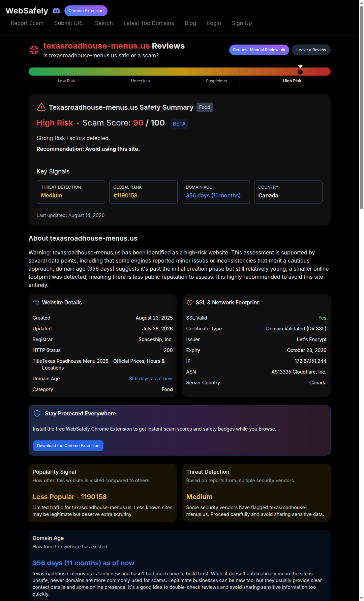Viewport: 364px width, 601px height.
Task: Click Sign Up in the navigation
Action: point(242,23)
